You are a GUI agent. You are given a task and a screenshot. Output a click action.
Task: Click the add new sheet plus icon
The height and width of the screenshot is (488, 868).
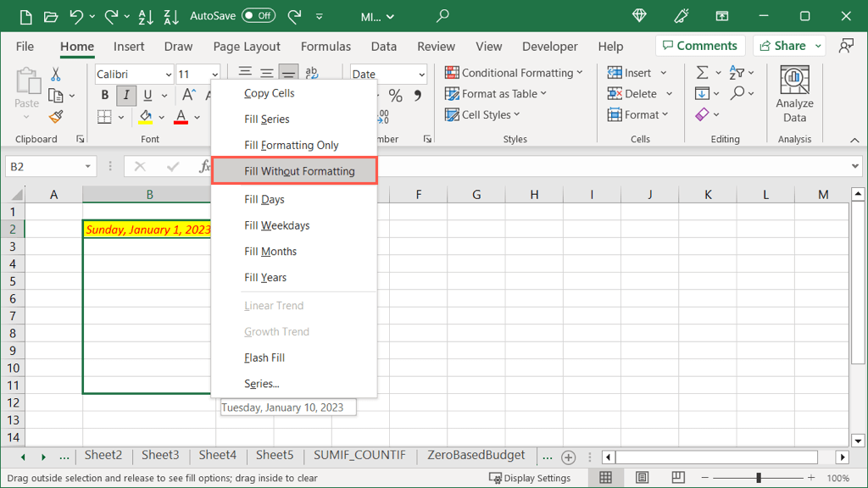click(x=569, y=457)
